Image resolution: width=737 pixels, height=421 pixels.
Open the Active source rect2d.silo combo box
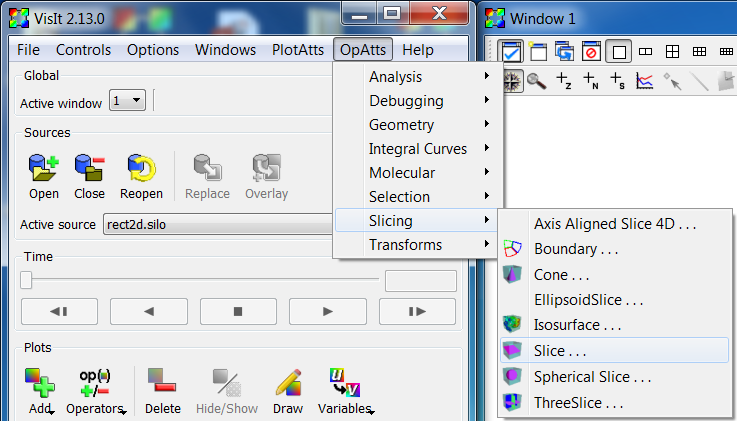point(218,224)
